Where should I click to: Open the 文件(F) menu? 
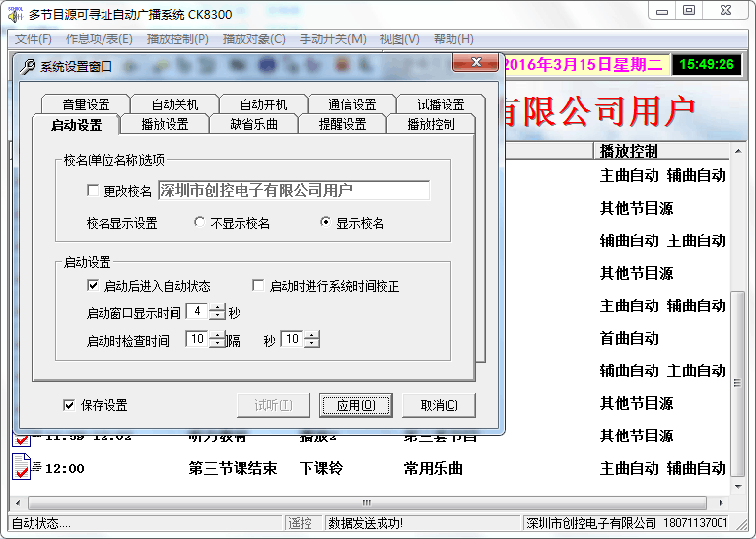point(34,39)
